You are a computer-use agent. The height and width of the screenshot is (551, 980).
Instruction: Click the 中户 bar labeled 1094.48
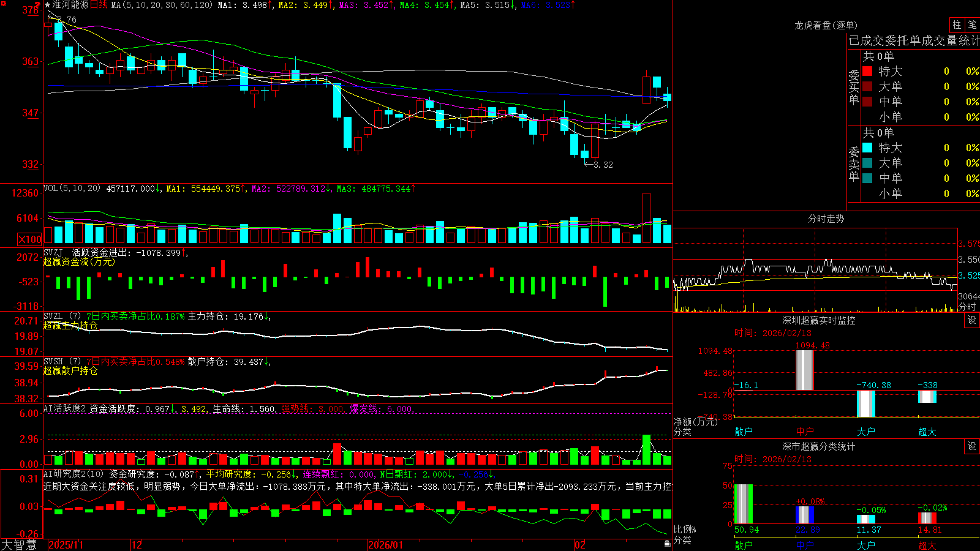(x=805, y=370)
